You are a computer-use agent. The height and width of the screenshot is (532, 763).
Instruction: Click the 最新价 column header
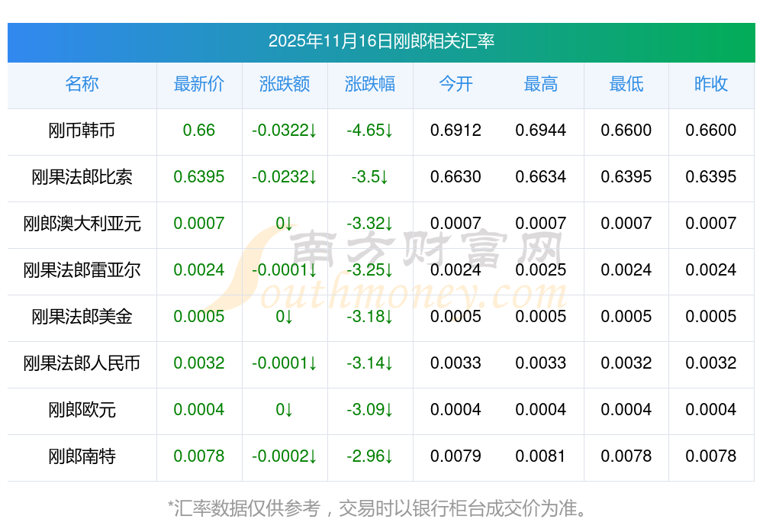click(x=198, y=84)
